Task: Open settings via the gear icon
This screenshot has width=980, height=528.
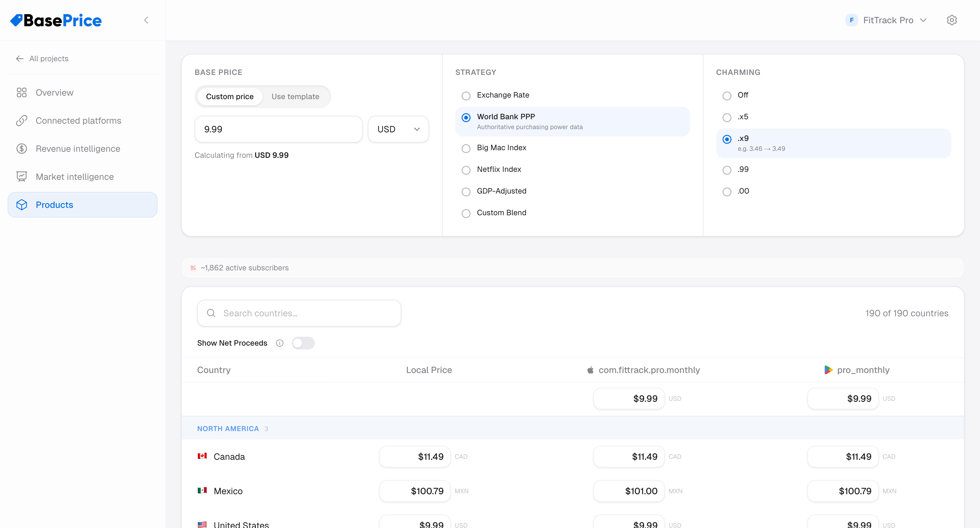Action: [x=952, y=20]
